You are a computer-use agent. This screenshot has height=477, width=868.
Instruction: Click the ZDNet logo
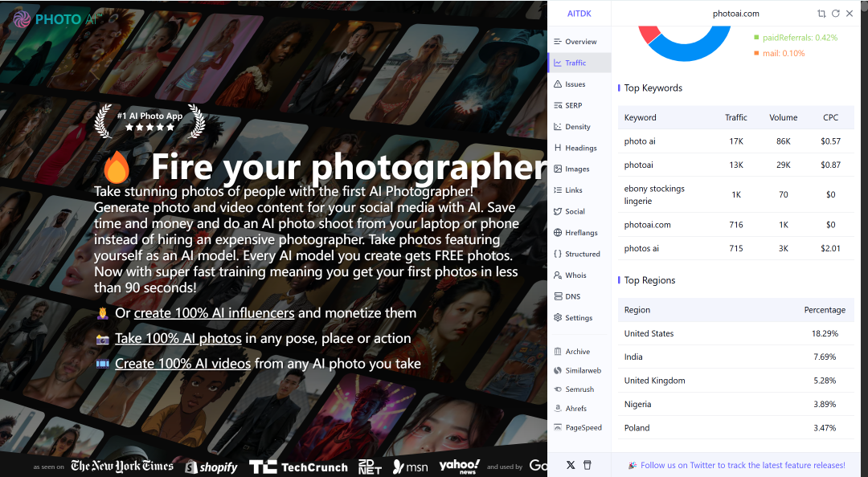(x=370, y=467)
